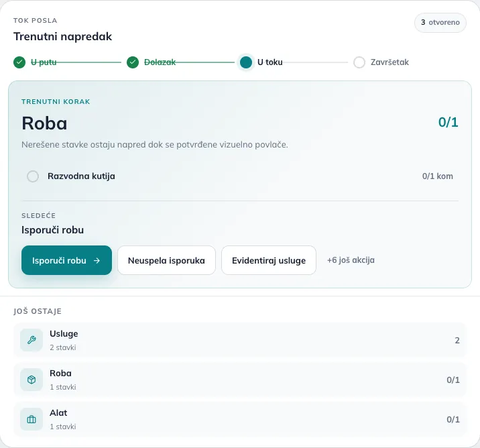This screenshot has height=448, width=480.
Task: Click the Razvodna kutija item name
Action: (x=81, y=176)
